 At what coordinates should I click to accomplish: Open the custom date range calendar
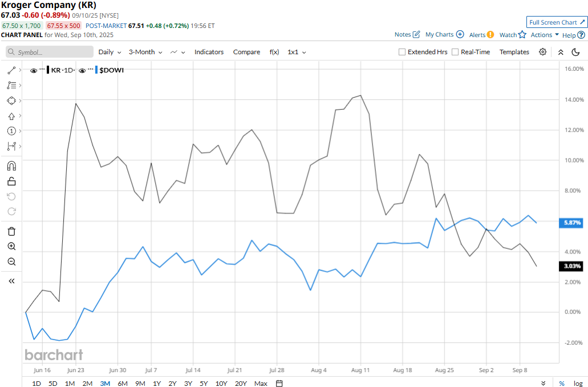point(279,383)
